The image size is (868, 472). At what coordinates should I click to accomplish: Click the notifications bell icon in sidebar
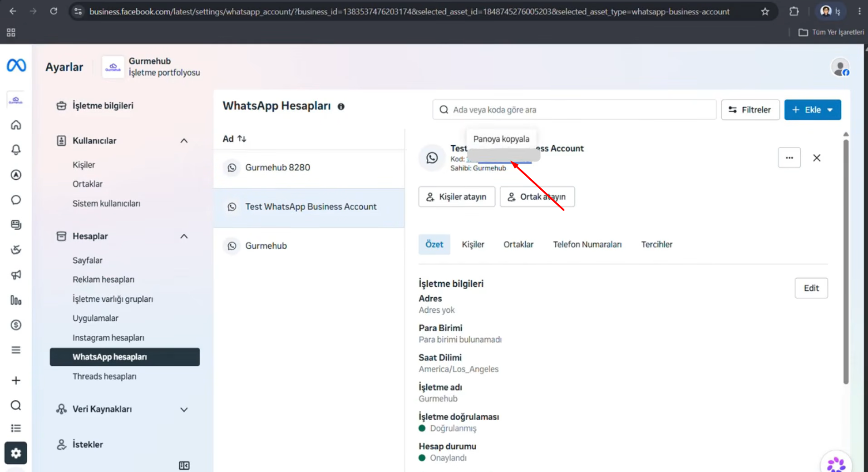coord(16,150)
